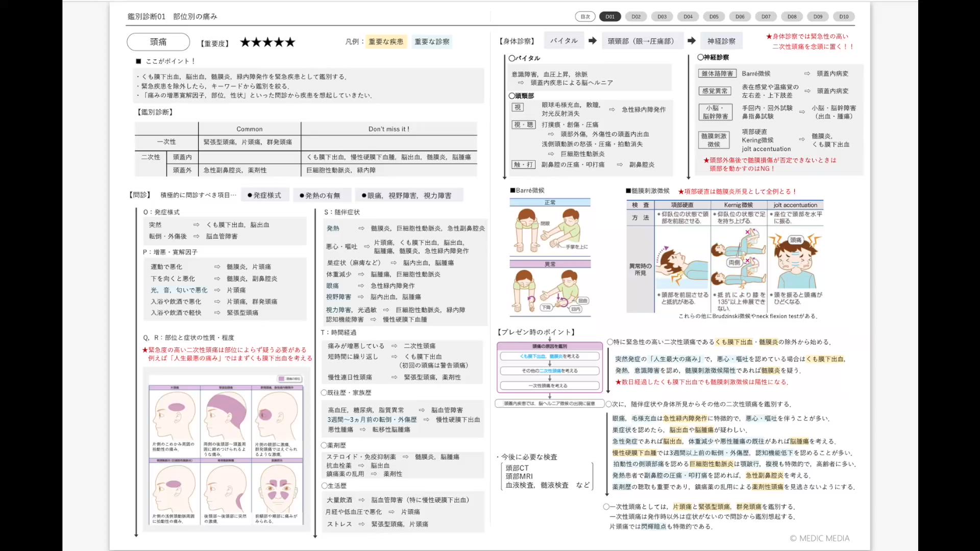
Task: Click the 神経診察 step box
Action: (x=721, y=41)
